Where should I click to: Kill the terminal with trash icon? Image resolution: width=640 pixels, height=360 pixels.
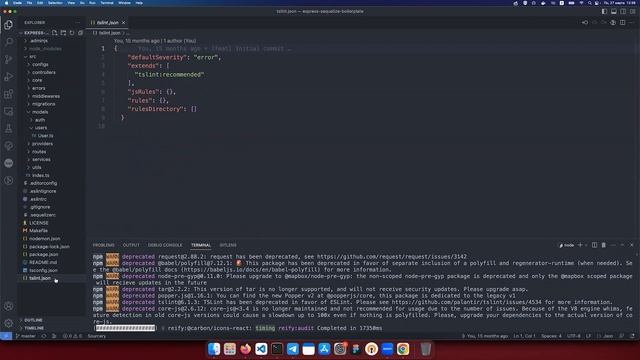coord(604,245)
